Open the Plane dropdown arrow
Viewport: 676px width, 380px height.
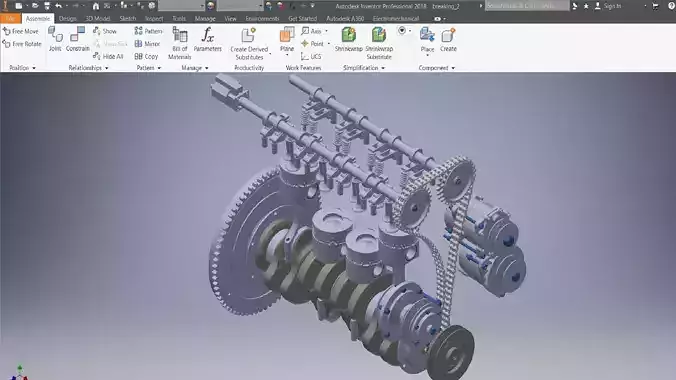tap(287, 55)
